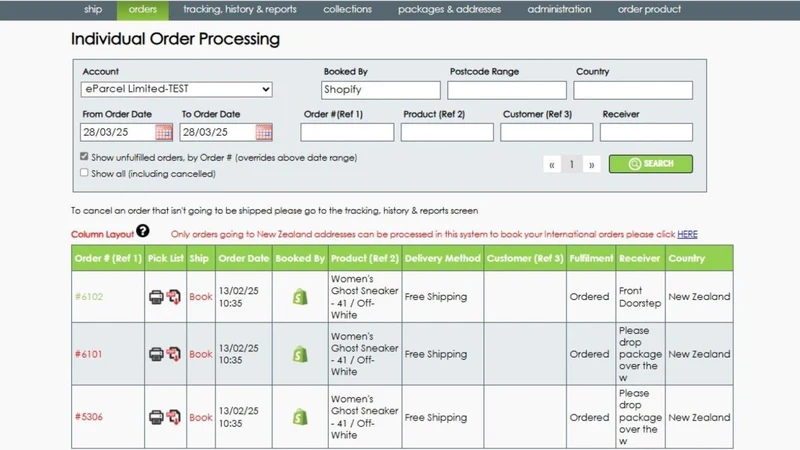
Task: Click Shopify icon in order #6102 row
Action: tap(300, 297)
